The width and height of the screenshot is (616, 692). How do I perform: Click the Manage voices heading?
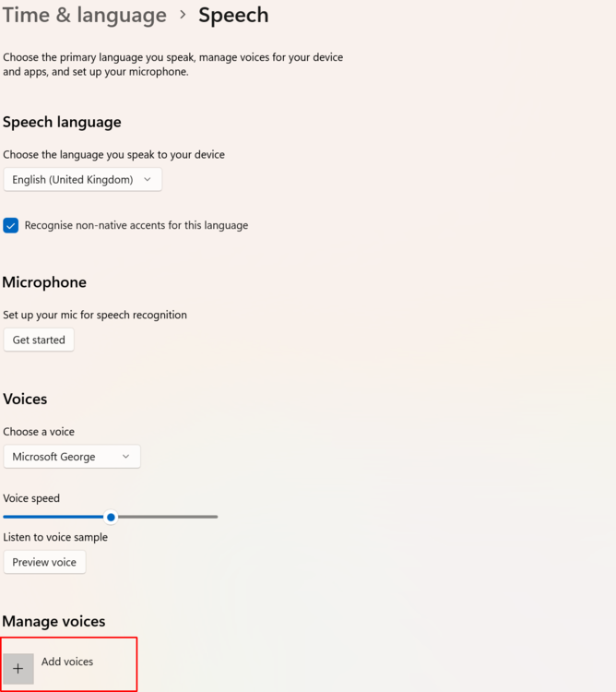(53, 621)
